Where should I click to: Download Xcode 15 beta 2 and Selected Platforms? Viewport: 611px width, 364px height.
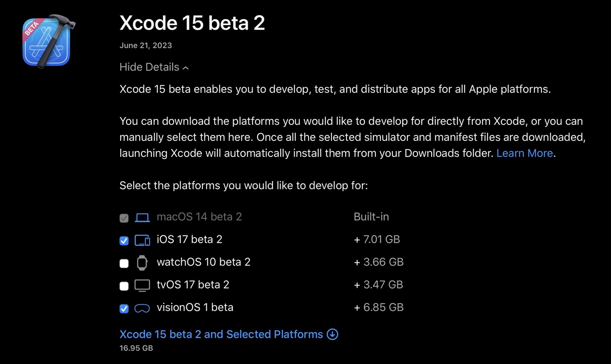229,334
